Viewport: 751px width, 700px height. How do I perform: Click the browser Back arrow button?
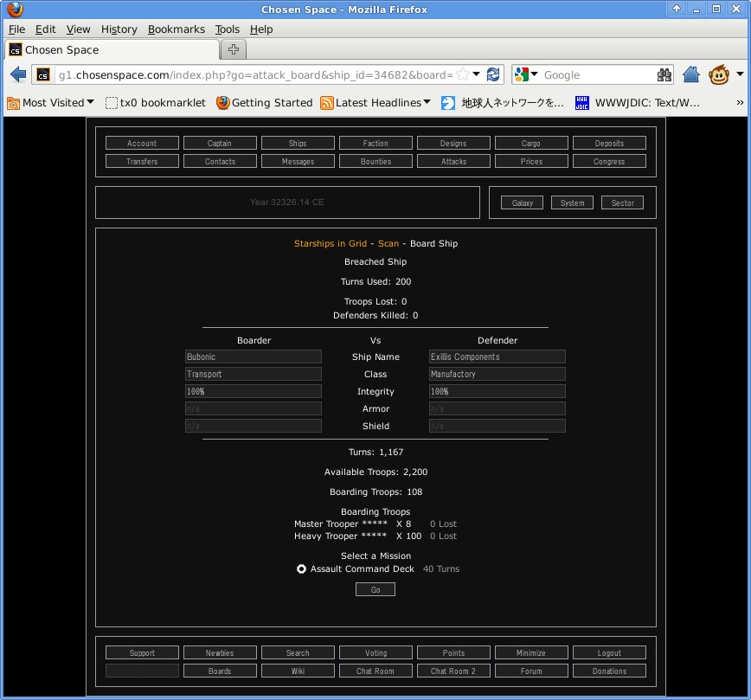coord(18,75)
